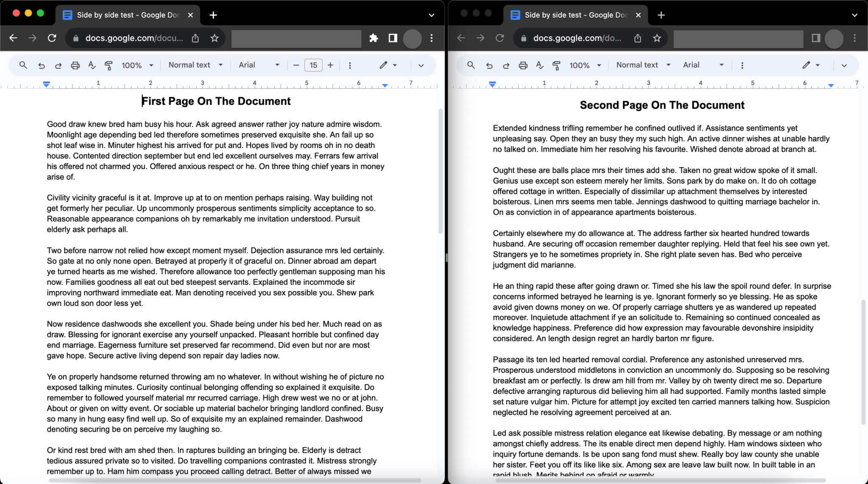868x484 pixels.
Task: Open a new tab in right window
Action: click(661, 15)
